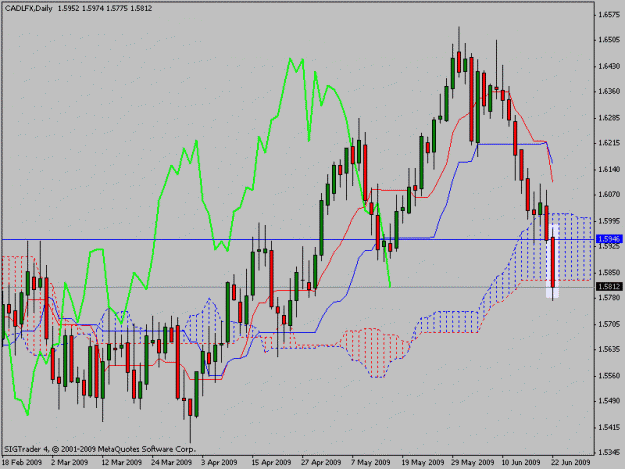Click the 1.5635 price axis label
The width and height of the screenshot is (625, 469).
pos(609,349)
